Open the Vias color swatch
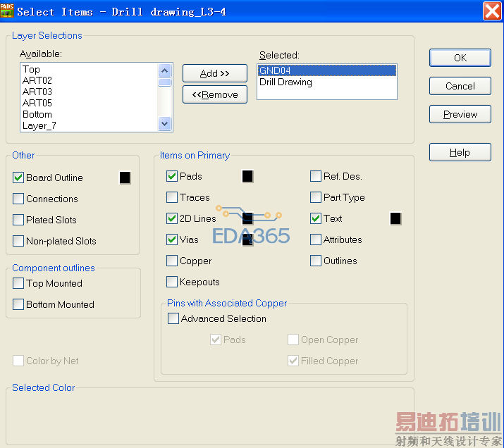The image size is (504, 448). (x=247, y=239)
